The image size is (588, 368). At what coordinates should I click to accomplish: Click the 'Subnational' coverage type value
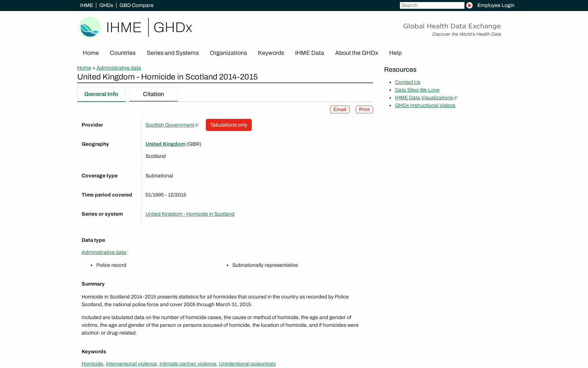pos(159,176)
